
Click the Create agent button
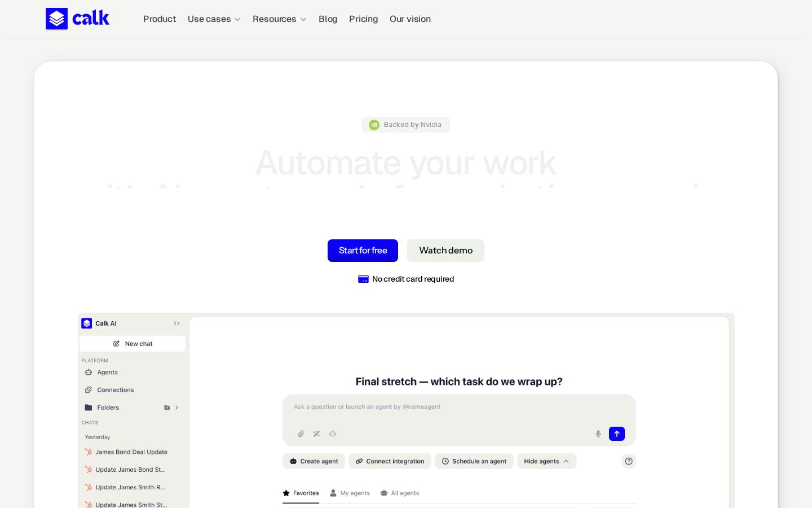tap(314, 461)
